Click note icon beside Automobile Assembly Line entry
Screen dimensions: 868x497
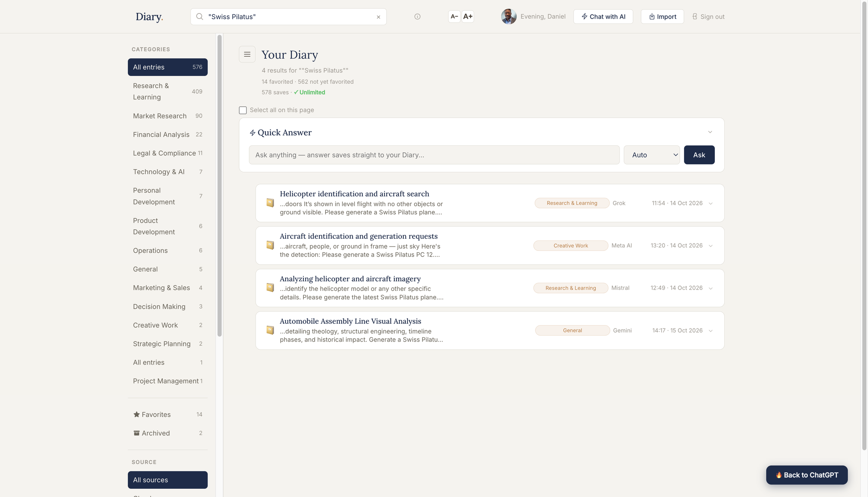click(x=270, y=330)
